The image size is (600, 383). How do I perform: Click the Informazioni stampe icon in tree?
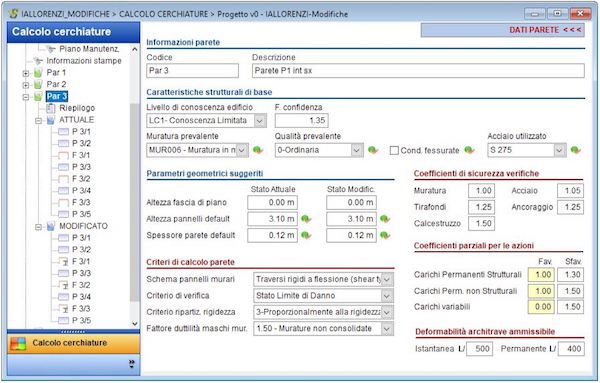coord(38,61)
